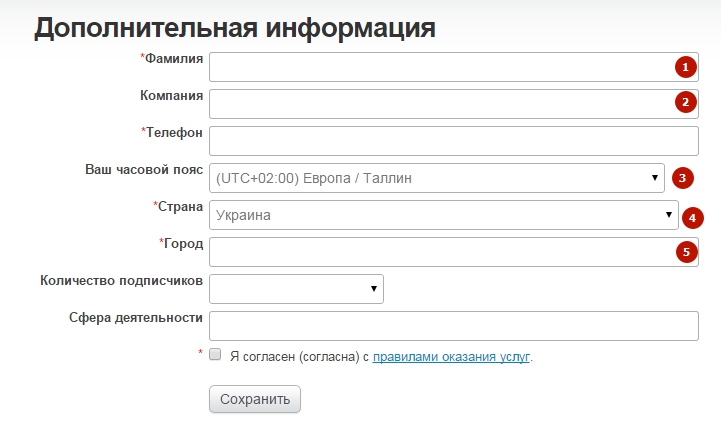
Task: Click the red marker number 1
Action: (x=686, y=67)
